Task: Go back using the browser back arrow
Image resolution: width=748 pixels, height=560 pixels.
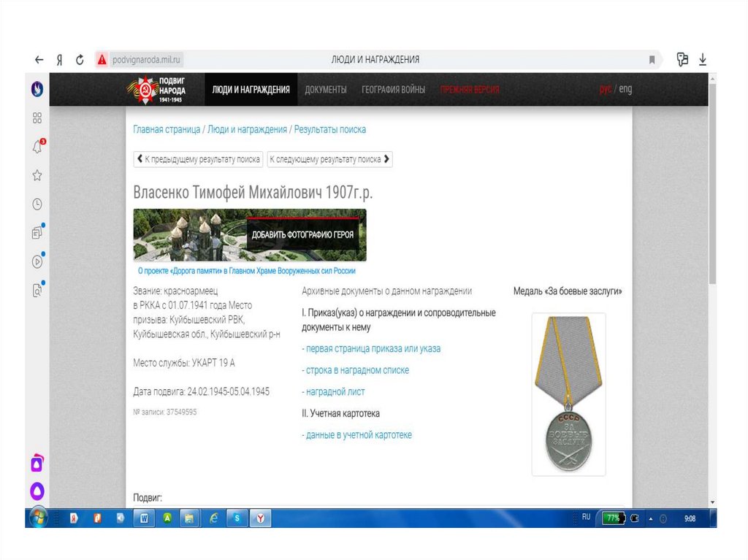Action: click(x=39, y=60)
